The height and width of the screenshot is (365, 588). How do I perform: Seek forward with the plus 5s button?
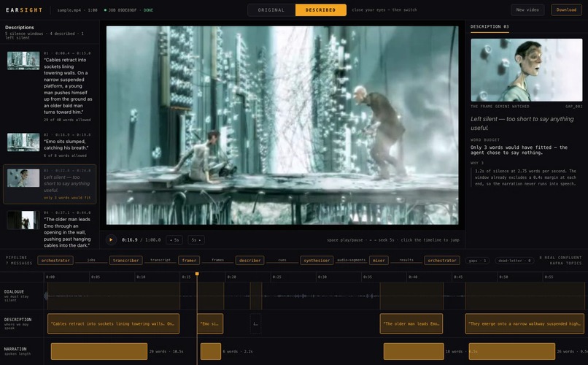tap(196, 239)
